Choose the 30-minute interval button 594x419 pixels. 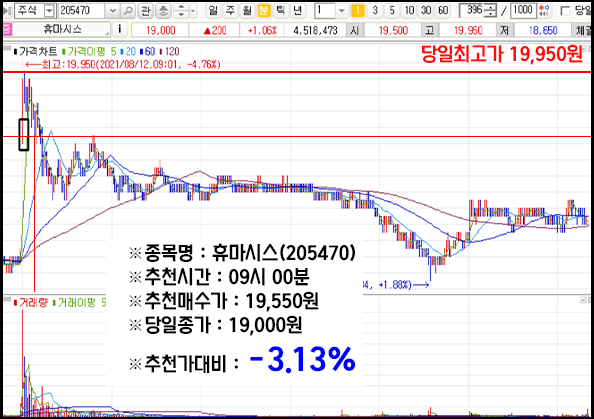point(426,10)
